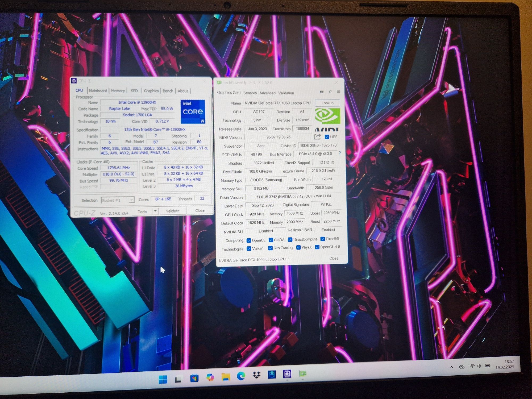Viewport: 532px width, 399px height.
Task: Click the GPU-Z refresh icon
Action: coord(330,92)
